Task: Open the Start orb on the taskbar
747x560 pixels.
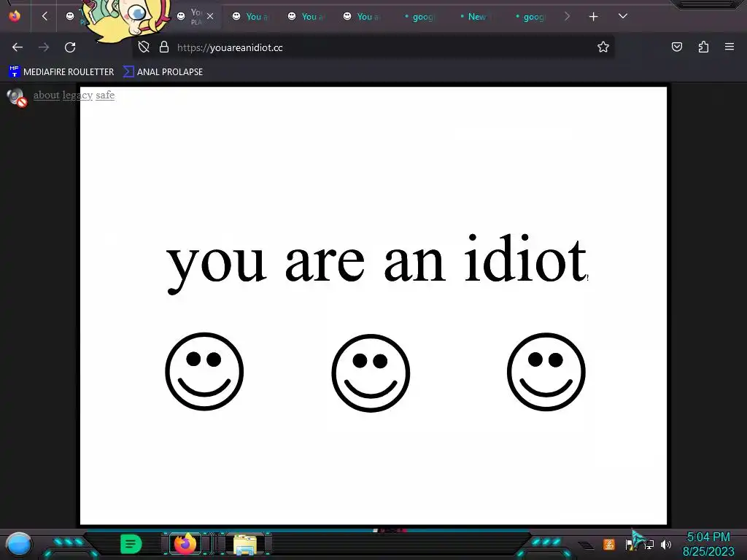Action: pos(19,545)
